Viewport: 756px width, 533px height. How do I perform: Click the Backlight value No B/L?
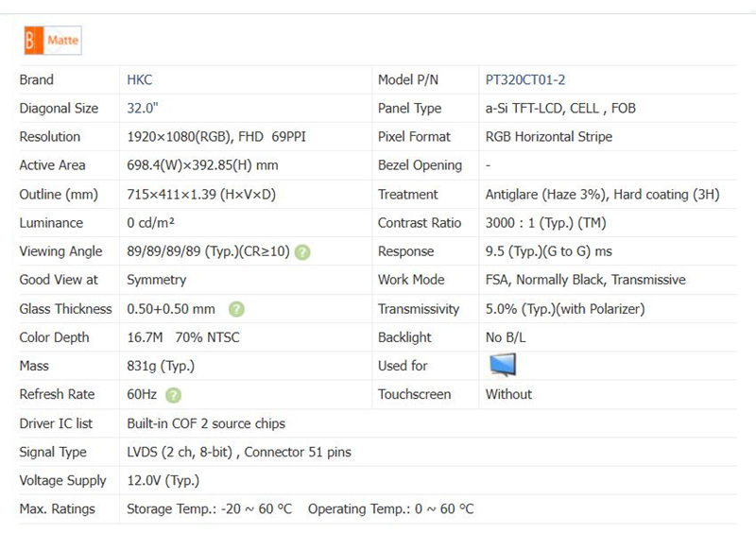[x=506, y=337]
